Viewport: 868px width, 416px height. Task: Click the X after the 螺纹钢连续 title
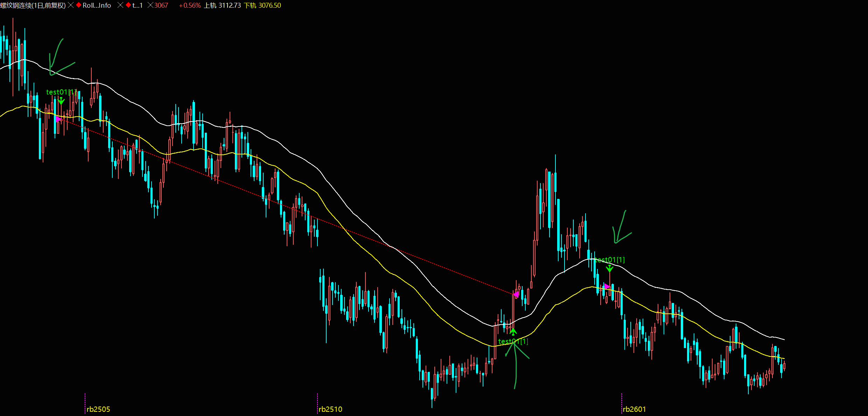point(71,5)
